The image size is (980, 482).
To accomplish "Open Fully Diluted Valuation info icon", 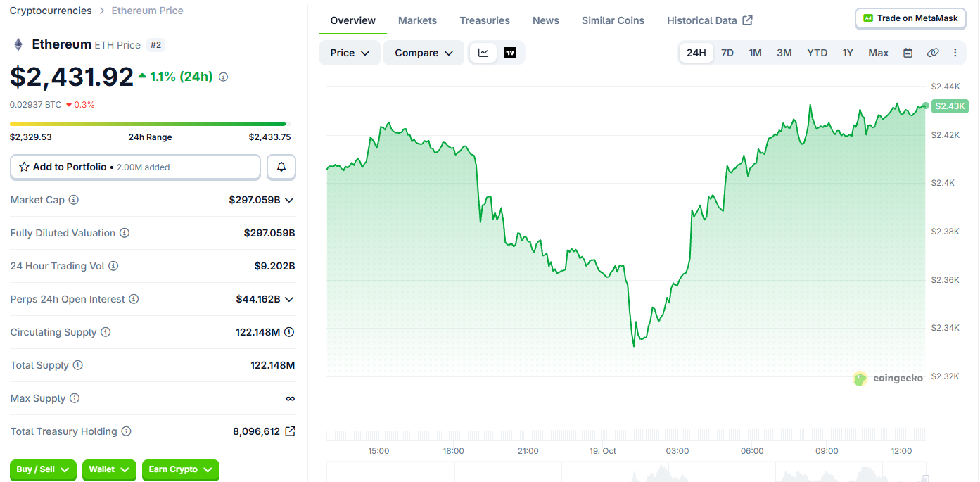I will click(x=125, y=233).
